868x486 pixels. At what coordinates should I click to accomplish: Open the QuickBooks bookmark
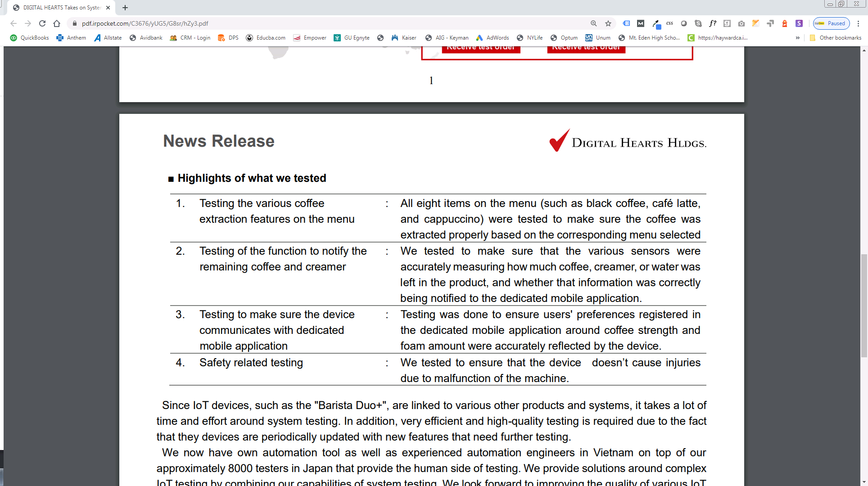click(29, 38)
